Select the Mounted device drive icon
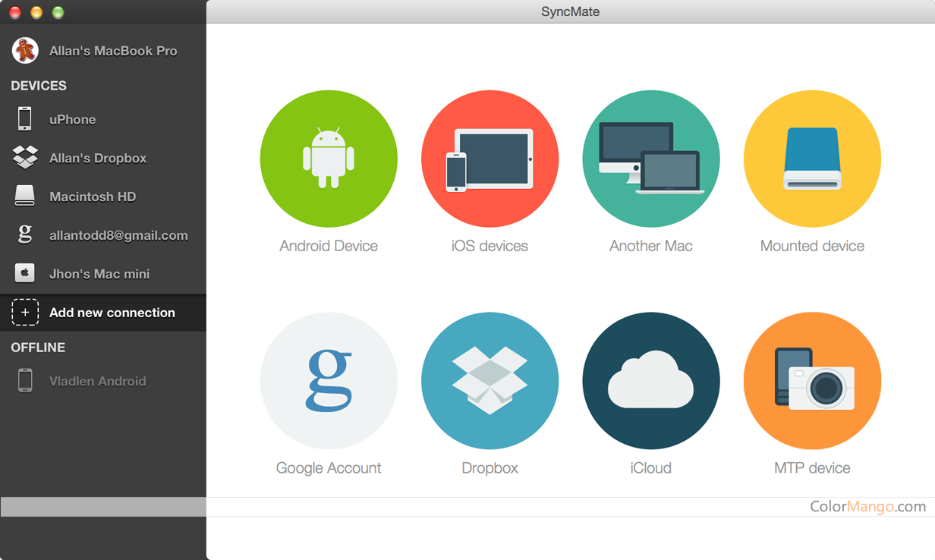 [812, 159]
